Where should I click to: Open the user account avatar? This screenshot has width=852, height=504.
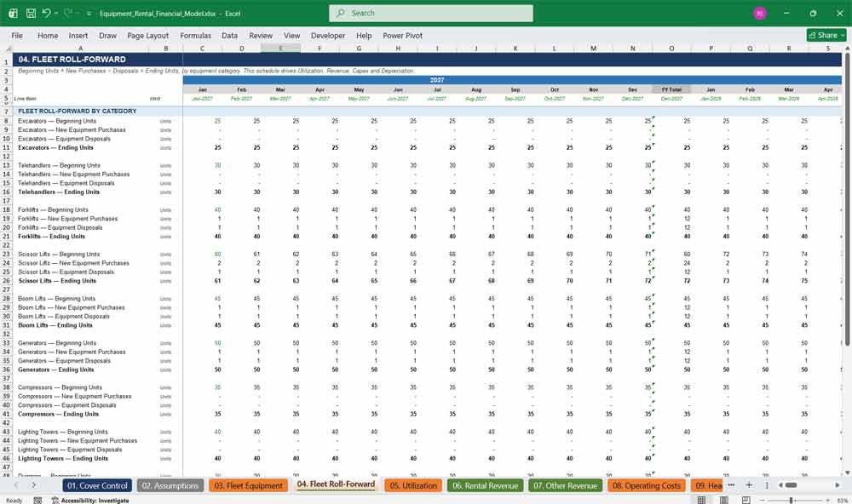click(x=760, y=13)
